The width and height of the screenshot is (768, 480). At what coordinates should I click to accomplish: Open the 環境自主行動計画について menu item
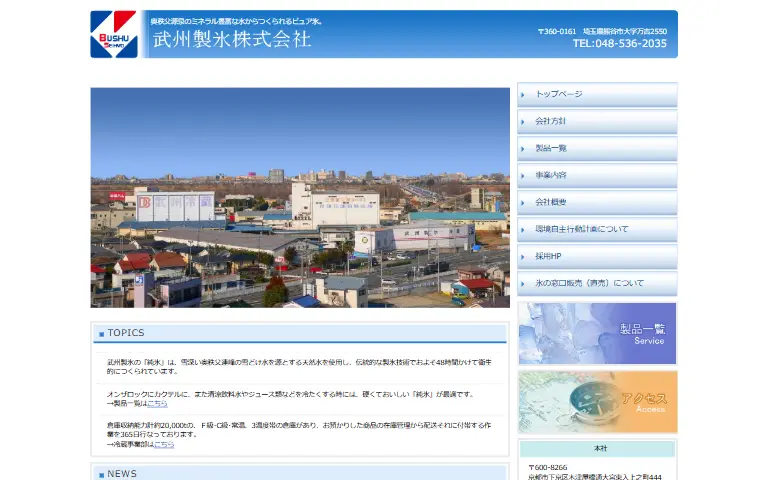coord(597,229)
